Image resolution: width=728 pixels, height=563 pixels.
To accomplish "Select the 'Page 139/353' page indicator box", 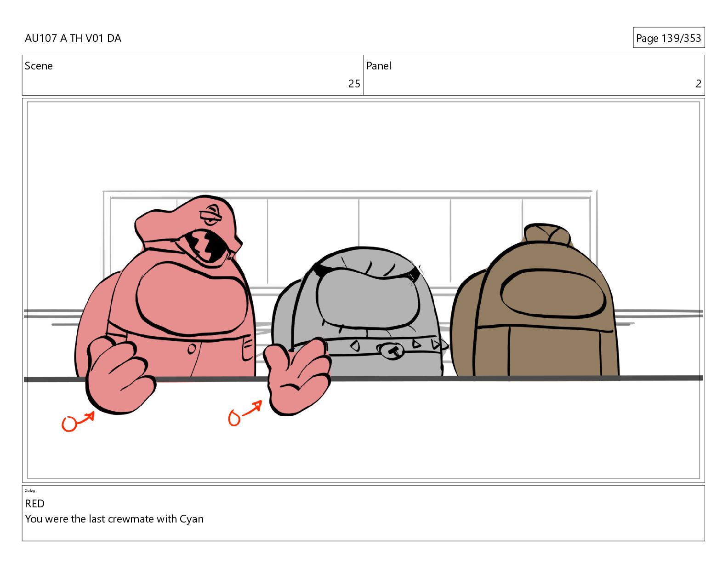I will pos(668,38).
